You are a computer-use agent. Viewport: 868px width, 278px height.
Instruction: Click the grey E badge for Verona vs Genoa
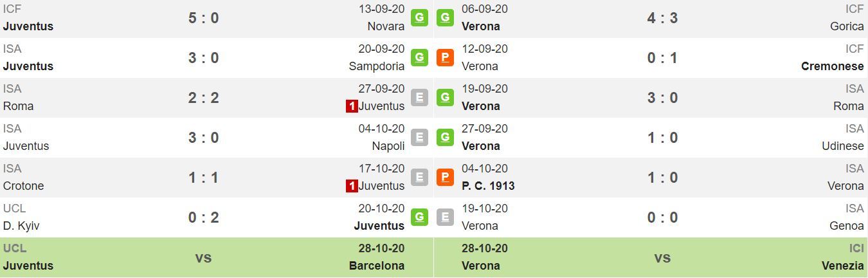coord(445,217)
